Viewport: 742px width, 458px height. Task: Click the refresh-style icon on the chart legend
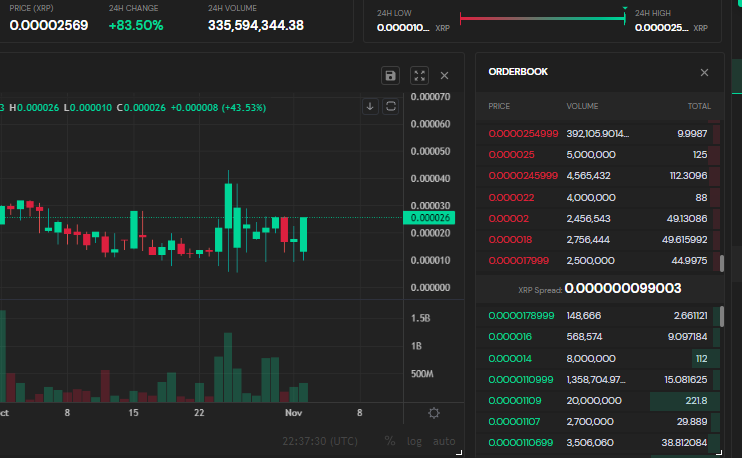(391, 106)
